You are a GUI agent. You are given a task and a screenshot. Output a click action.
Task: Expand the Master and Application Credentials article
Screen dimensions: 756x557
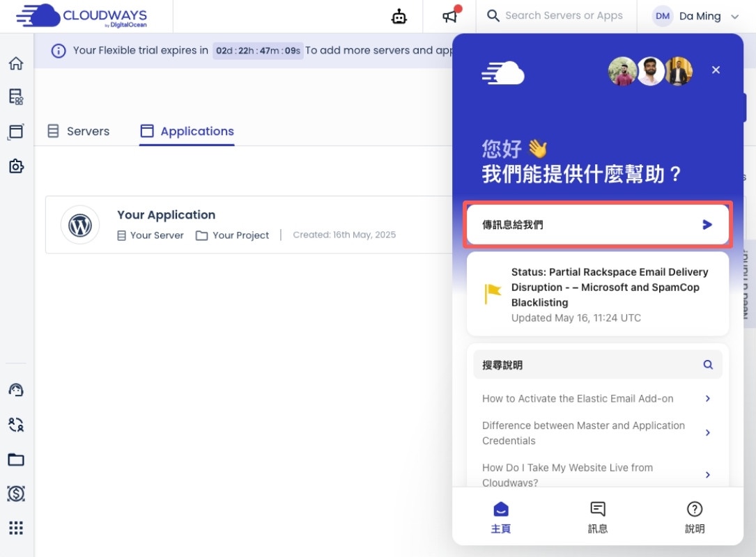pos(597,432)
